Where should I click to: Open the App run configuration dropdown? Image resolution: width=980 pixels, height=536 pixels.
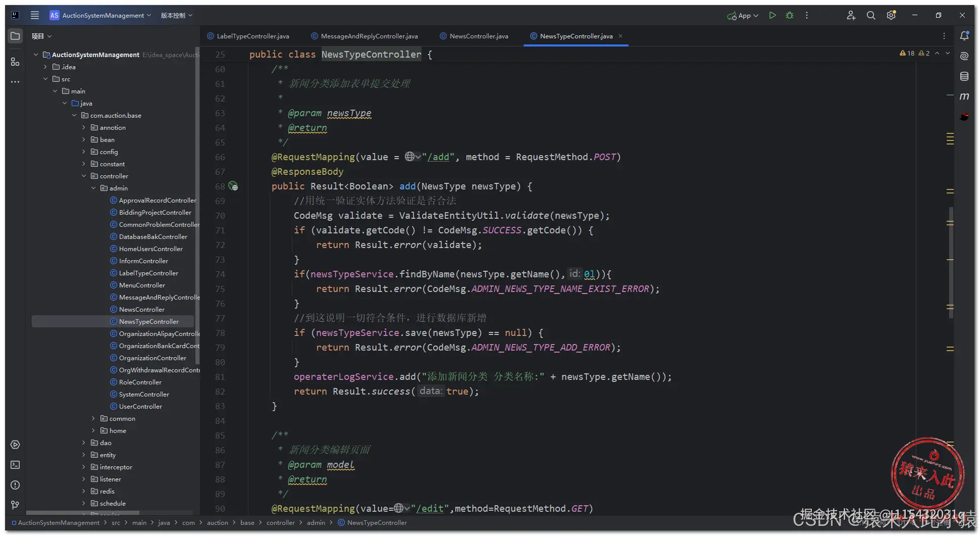pos(743,15)
